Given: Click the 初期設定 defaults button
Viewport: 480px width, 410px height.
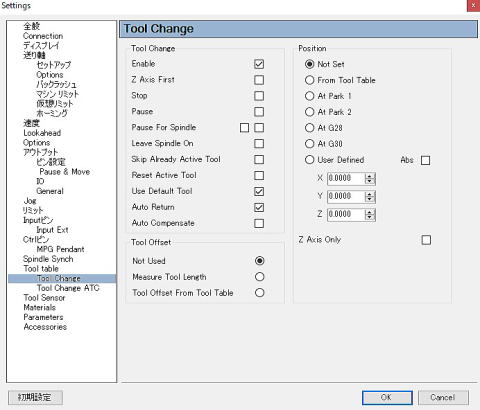Looking at the screenshot, I should (x=35, y=397).
